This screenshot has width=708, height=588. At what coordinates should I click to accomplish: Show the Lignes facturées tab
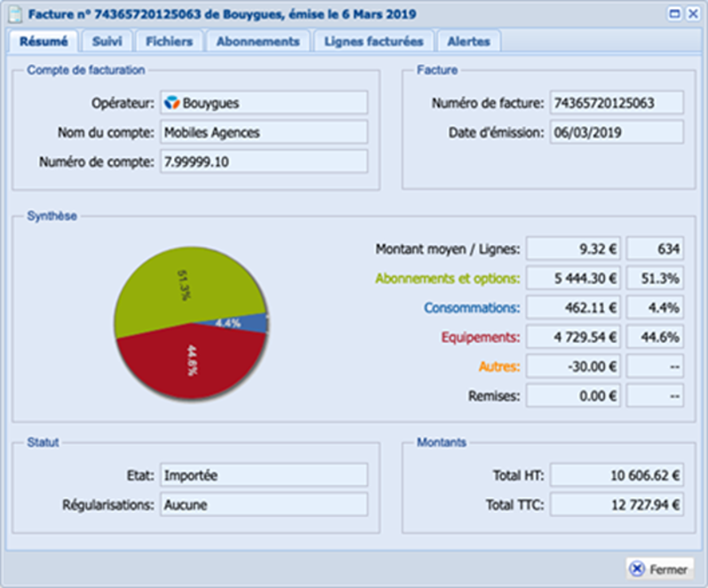(x=373, y=42)
